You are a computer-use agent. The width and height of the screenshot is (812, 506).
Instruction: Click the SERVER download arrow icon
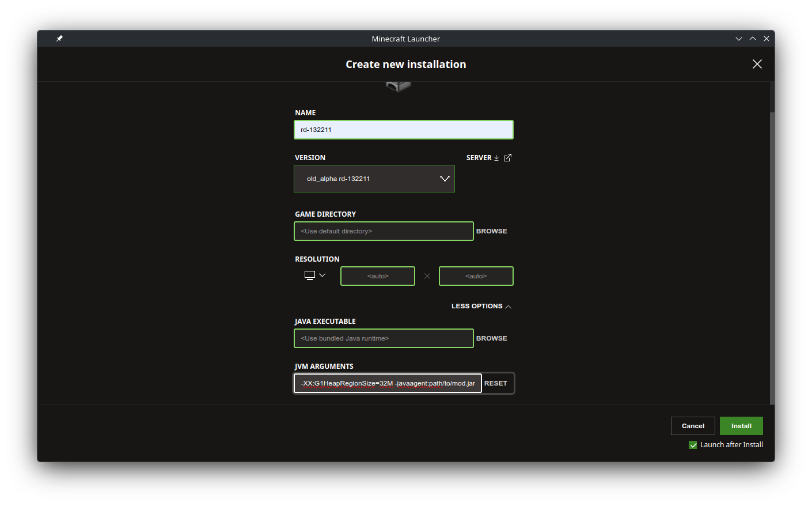coord(496,158)
